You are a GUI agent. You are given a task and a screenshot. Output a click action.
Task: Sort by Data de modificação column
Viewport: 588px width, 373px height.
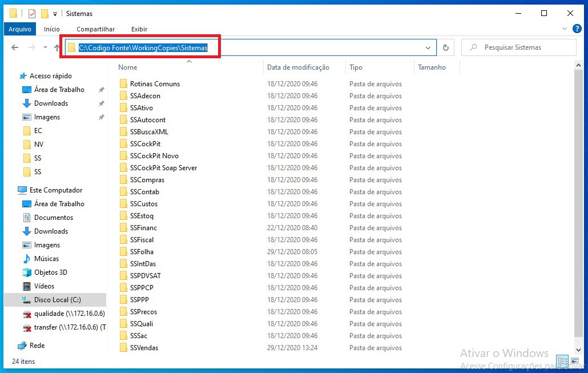(x=298, y=67)
